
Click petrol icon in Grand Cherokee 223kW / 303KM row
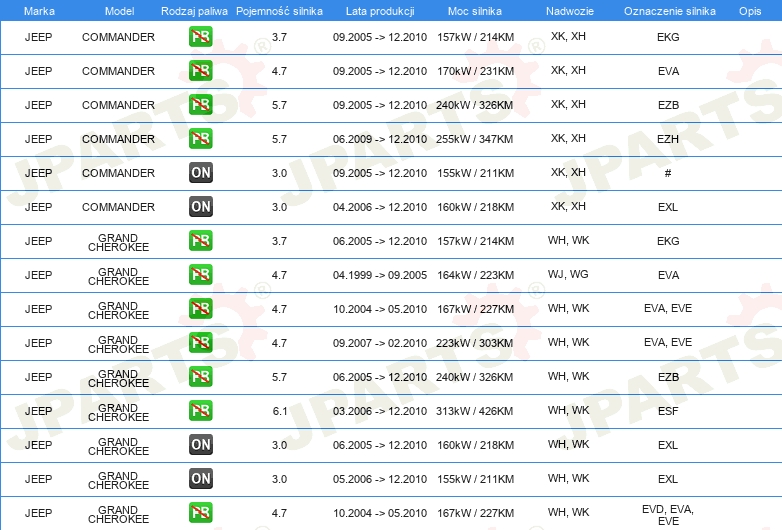pos(200,342)
